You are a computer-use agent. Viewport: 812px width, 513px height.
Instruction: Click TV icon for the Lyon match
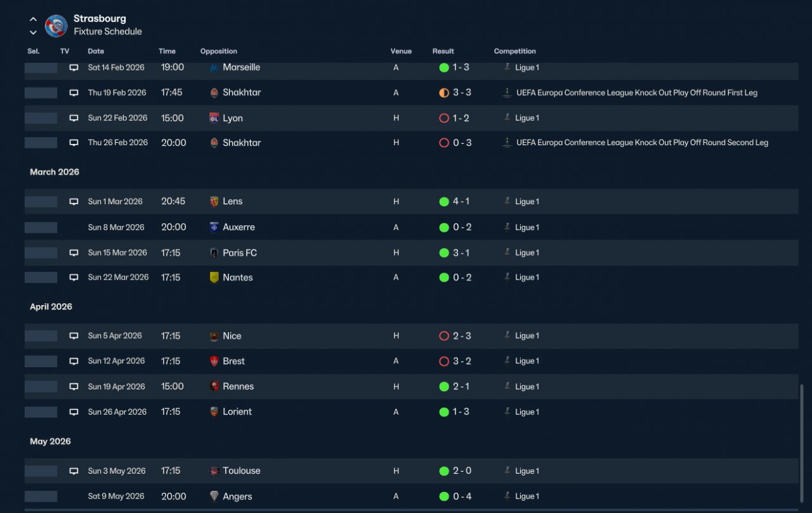coord(74,118)
